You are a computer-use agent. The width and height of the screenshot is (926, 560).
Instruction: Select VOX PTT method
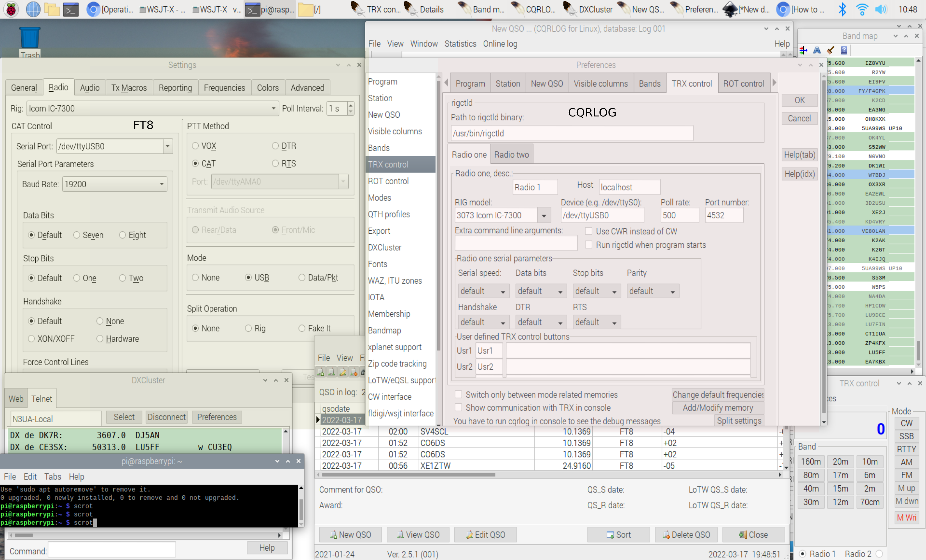204,146
